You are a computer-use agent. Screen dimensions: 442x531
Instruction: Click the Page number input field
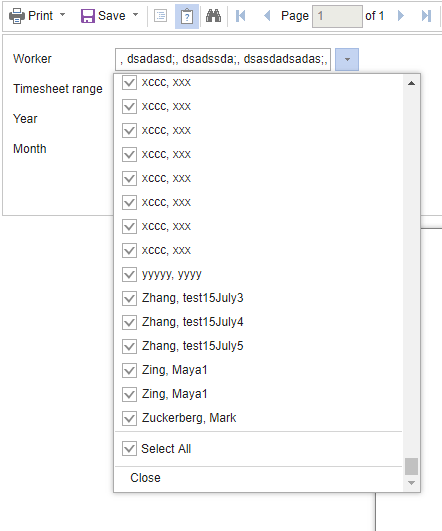(337, 16)
